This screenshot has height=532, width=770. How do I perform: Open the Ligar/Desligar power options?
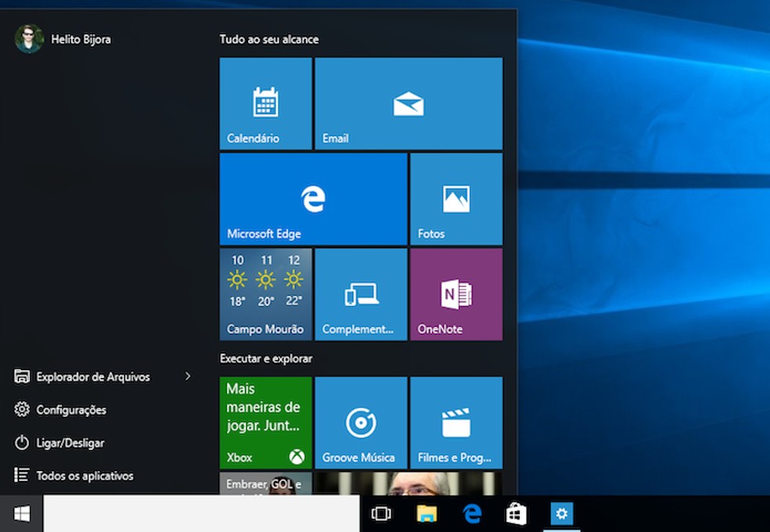click(x=70, y=443)
